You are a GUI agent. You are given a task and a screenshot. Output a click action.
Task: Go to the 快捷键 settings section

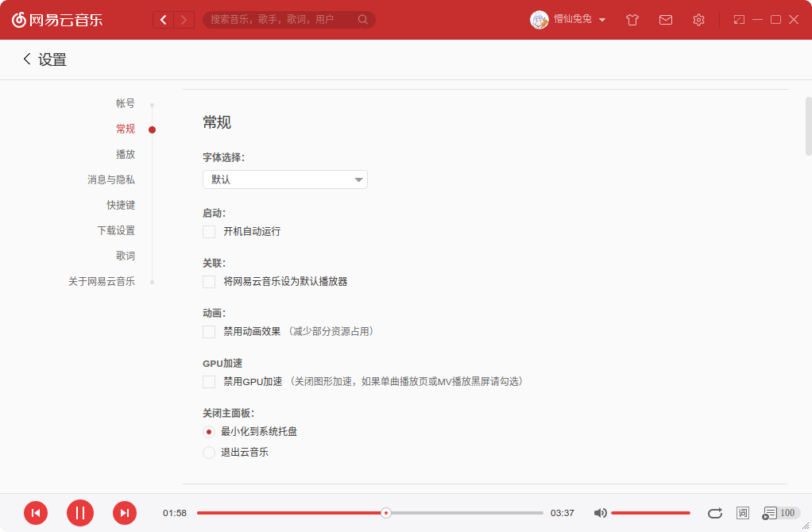tap(121, 205)
